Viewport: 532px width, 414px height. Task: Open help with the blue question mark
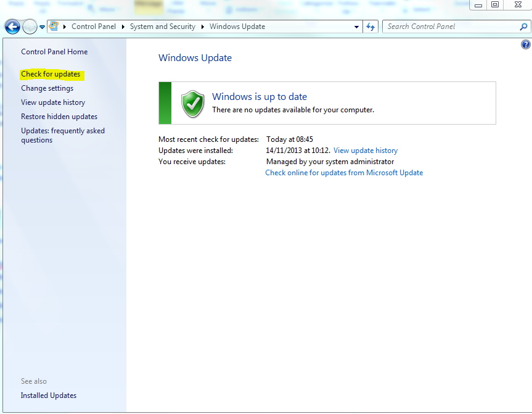526,44
